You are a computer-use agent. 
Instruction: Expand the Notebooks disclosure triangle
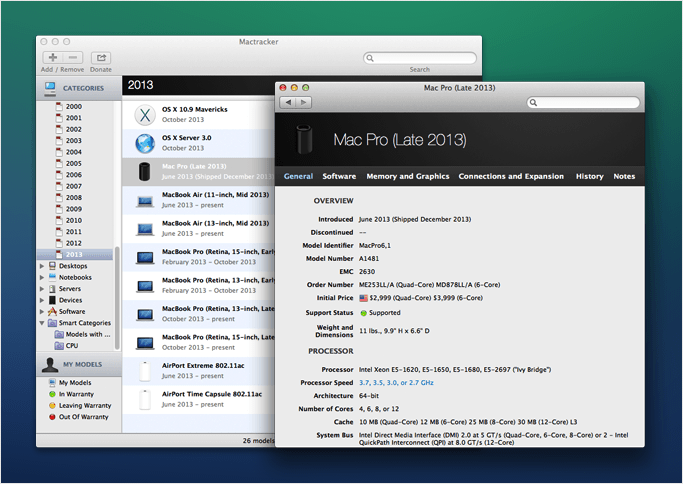pos(42,277)
